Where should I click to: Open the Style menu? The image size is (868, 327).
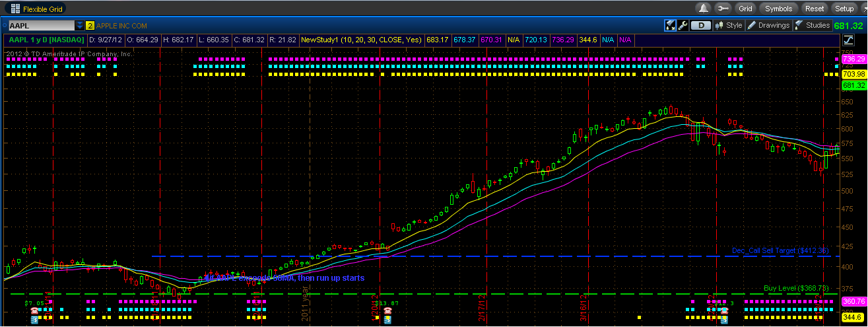point(729,26)
